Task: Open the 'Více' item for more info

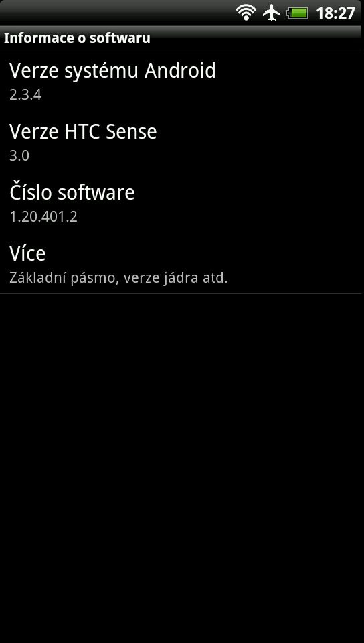Action: pos(182,263)
